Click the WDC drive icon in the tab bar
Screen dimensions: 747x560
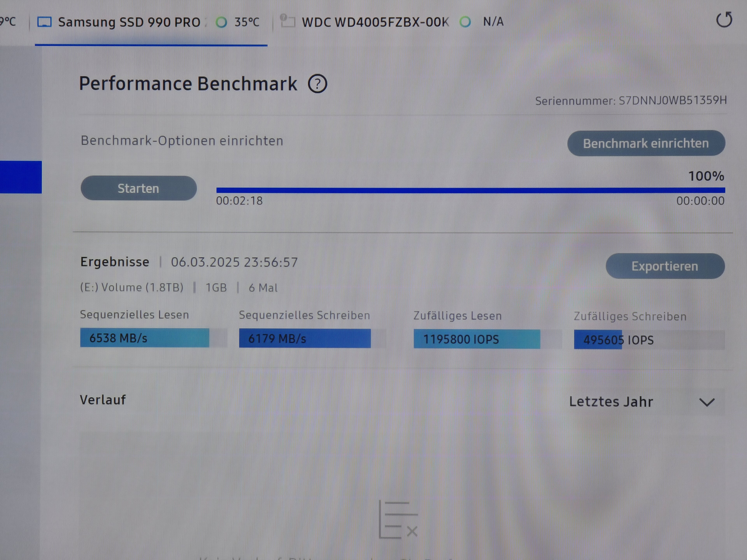[x=287, y=21]
